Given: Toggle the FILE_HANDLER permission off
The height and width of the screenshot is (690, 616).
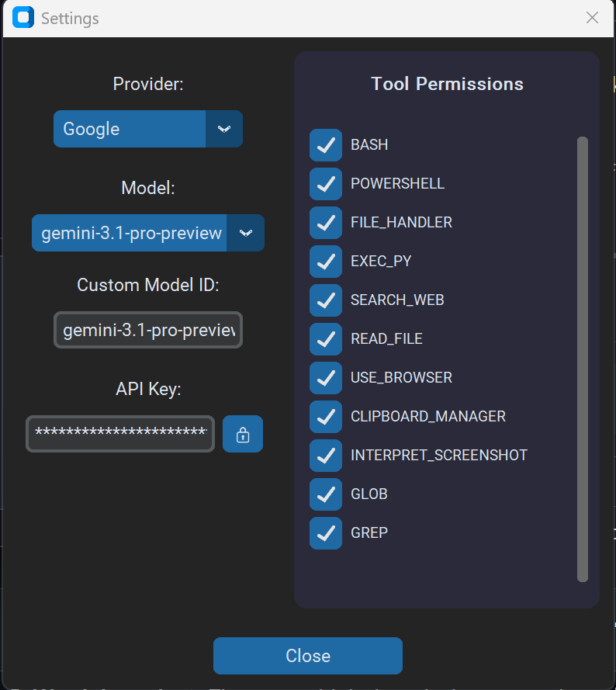Looking at the screenshot, I should click(x=325, y=223).
